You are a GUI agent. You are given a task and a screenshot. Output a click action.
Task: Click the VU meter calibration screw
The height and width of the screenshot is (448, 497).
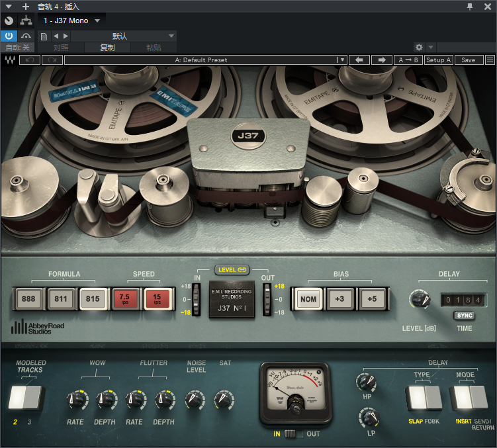pyautogui.click(x=296, y=409)
